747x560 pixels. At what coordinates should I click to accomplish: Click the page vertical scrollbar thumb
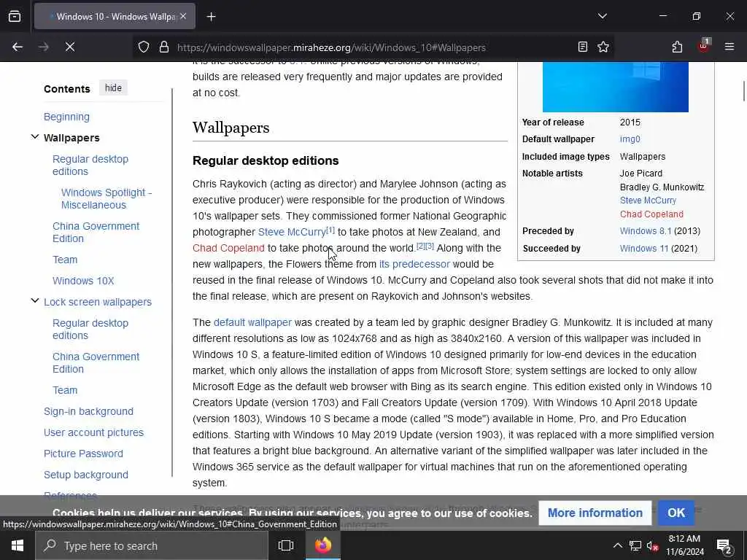743,91
